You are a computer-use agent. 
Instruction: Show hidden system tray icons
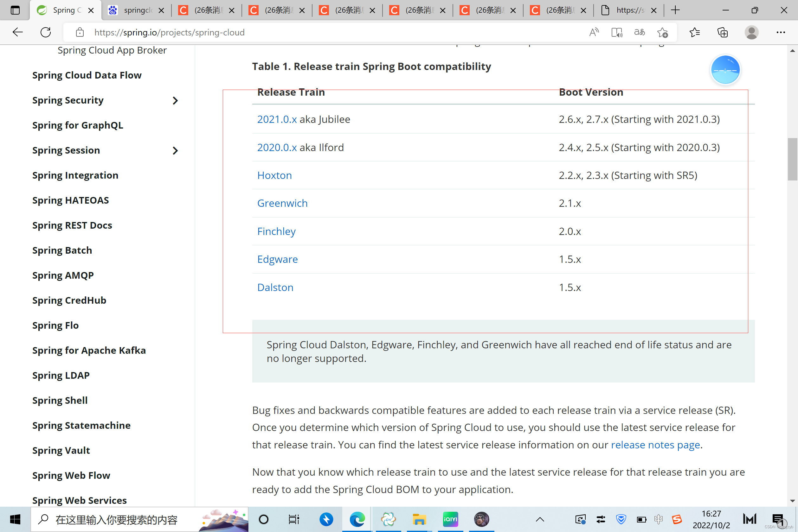tap(540, 519)
